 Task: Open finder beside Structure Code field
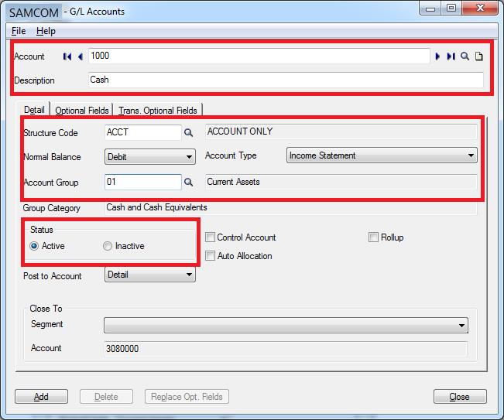(x=188, y=133)
